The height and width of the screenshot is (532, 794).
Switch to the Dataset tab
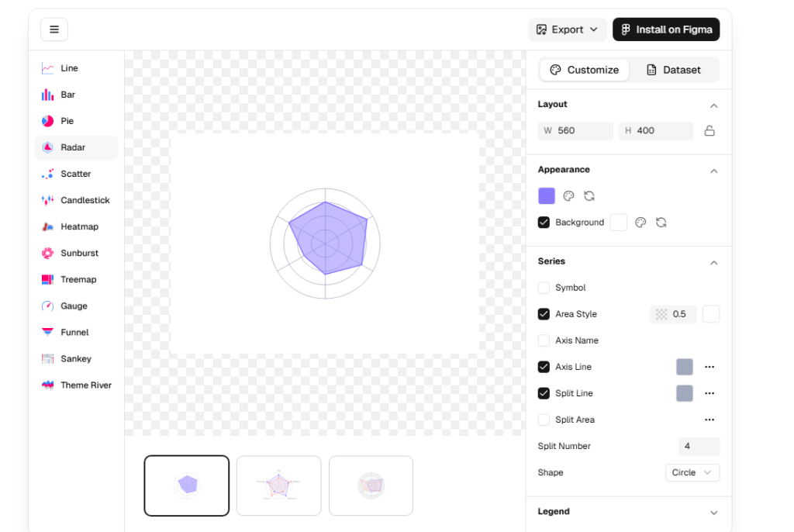click(x=673, y=70)
